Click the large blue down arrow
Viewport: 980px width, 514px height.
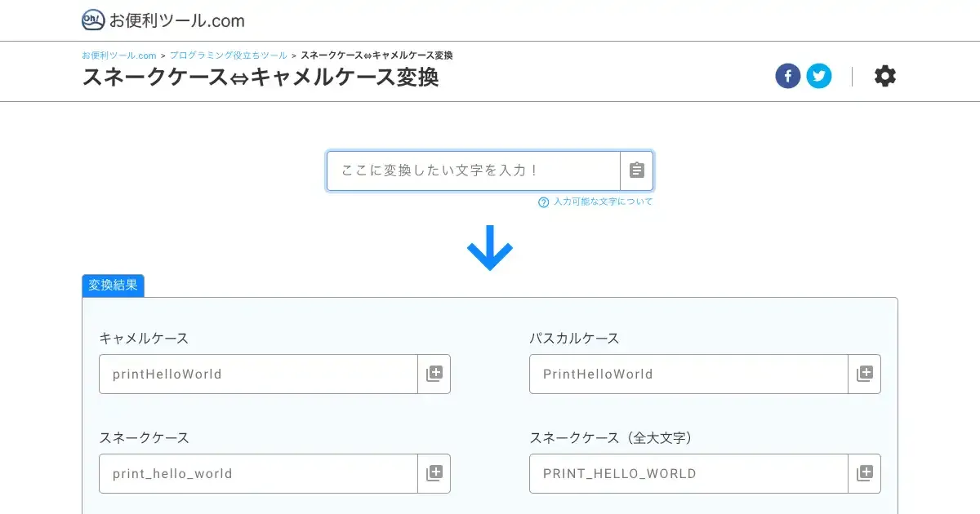(x=490, y=246)
